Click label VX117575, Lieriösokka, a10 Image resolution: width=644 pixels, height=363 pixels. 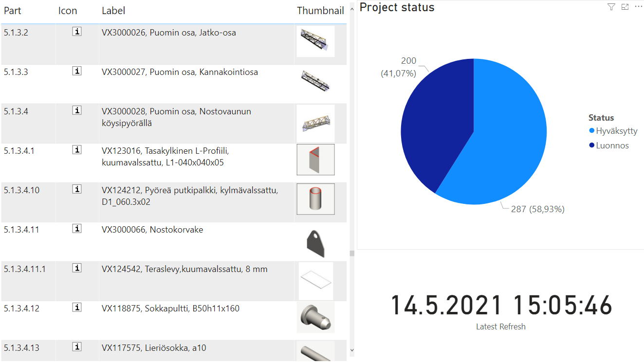click(x=154, y=348)
